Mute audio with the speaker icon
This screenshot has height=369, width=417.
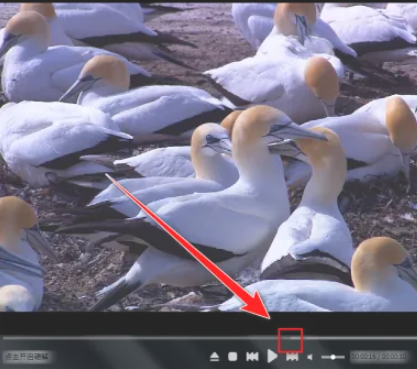[x=310, y=357]
